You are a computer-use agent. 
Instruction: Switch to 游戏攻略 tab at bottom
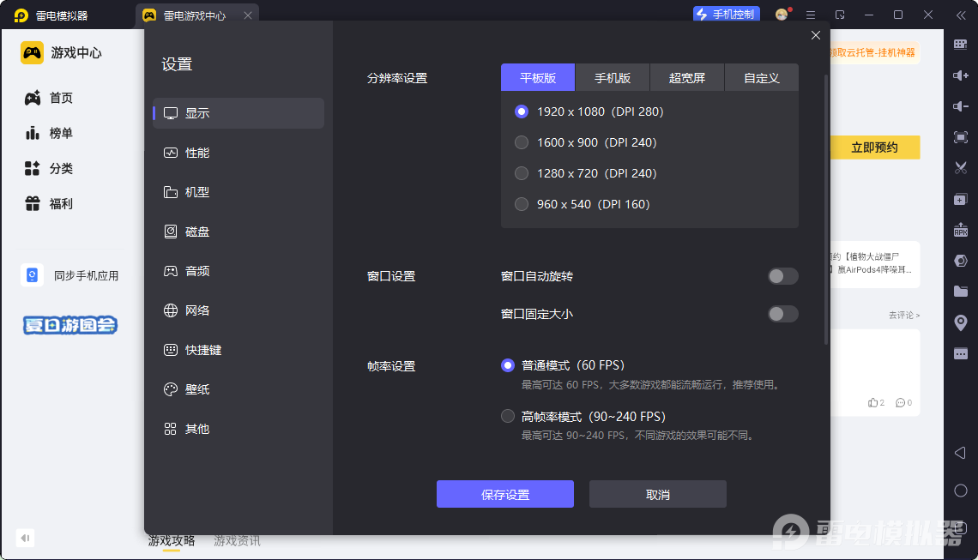[x=172, y=540]
